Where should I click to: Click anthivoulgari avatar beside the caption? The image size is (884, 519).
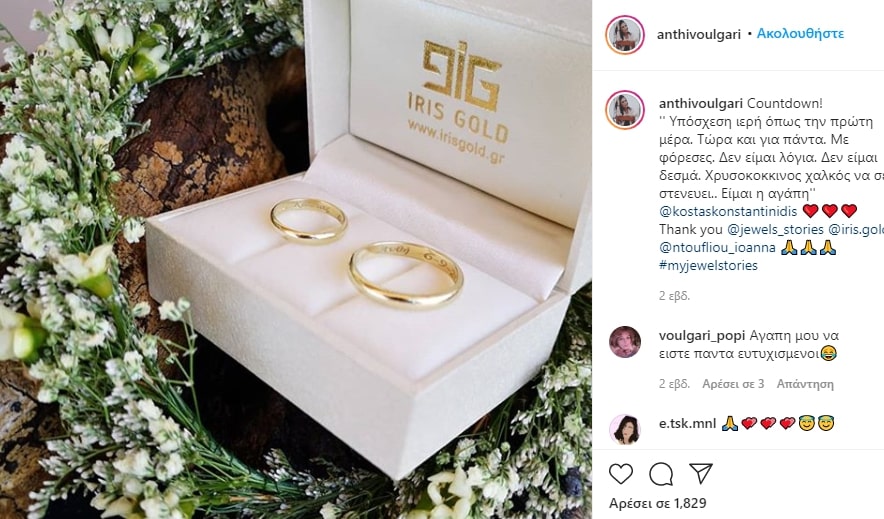pos(625,109)
